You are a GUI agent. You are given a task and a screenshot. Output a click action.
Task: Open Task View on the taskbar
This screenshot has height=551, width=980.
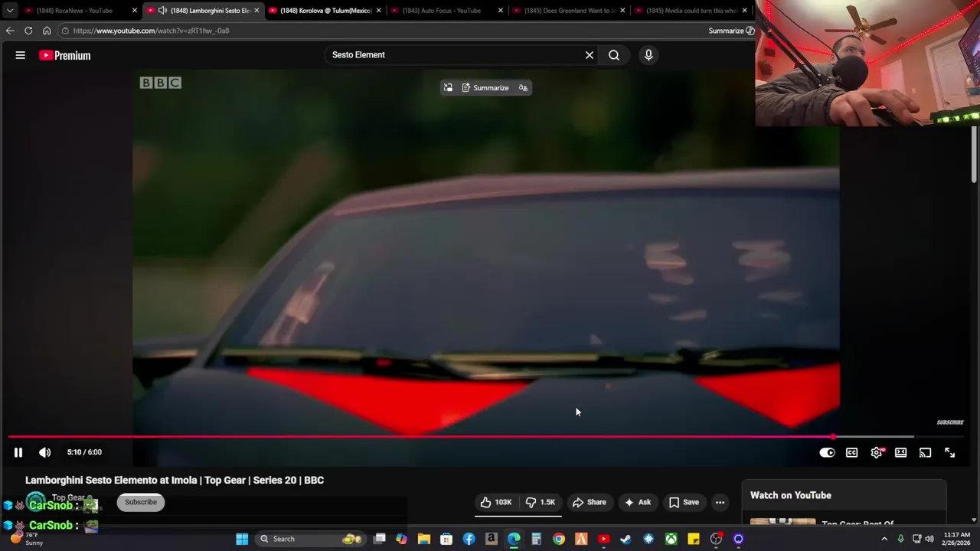pyautogui.click(x=379, y=539)
